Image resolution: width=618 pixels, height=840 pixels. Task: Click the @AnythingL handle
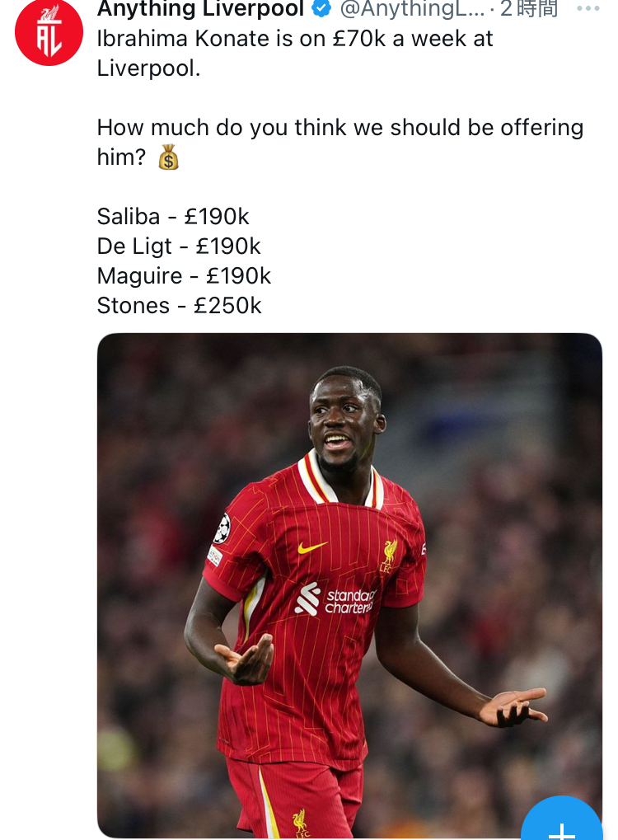(412, 8)
